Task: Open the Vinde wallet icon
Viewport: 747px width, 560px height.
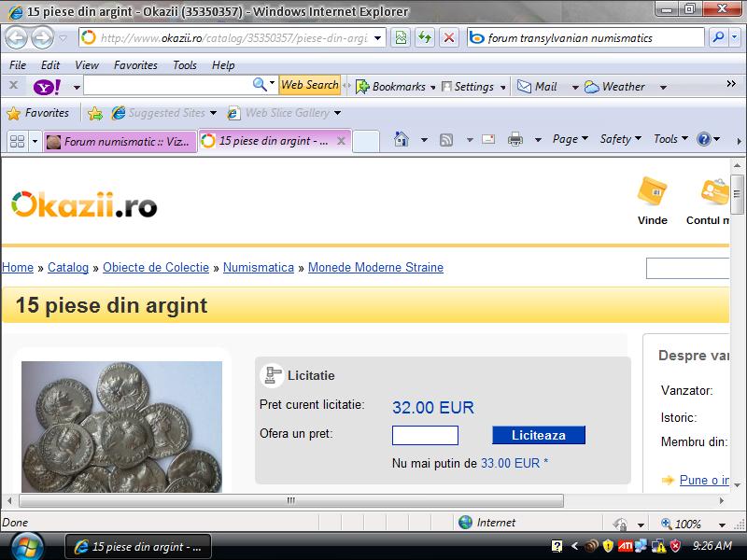Action: point(652,191)
